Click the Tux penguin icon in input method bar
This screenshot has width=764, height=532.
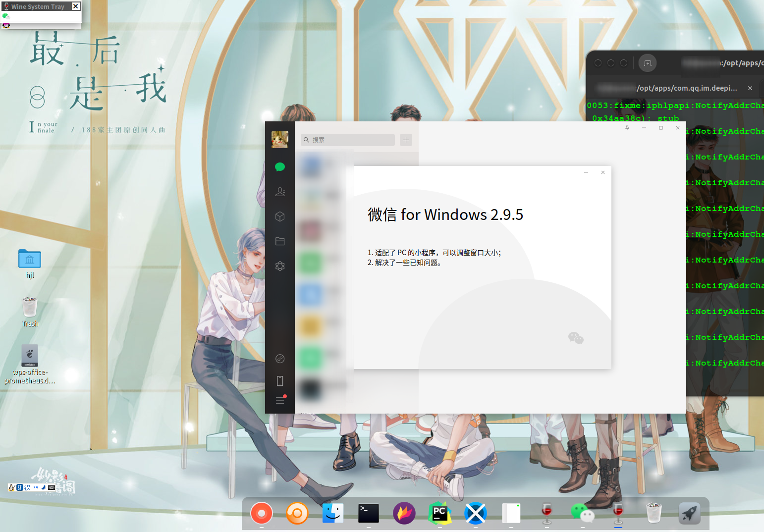11,487
